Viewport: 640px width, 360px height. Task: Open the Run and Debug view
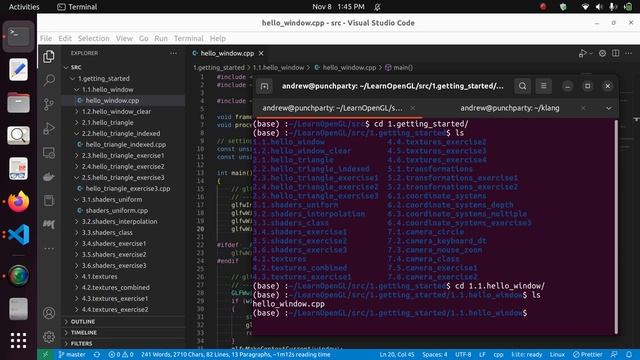[49, 129]
